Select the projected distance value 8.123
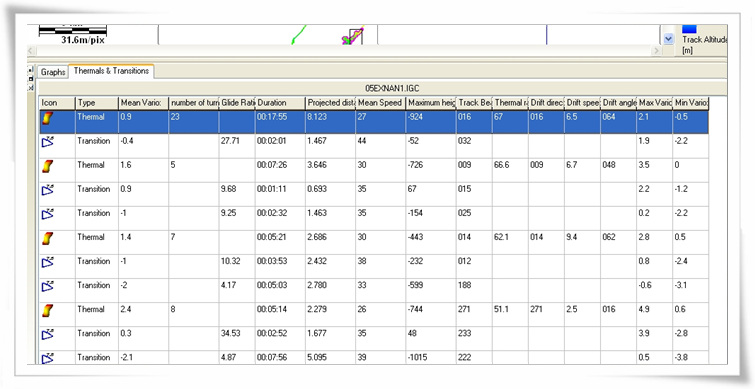Screen dimensions: 755x389 point(316,117)
